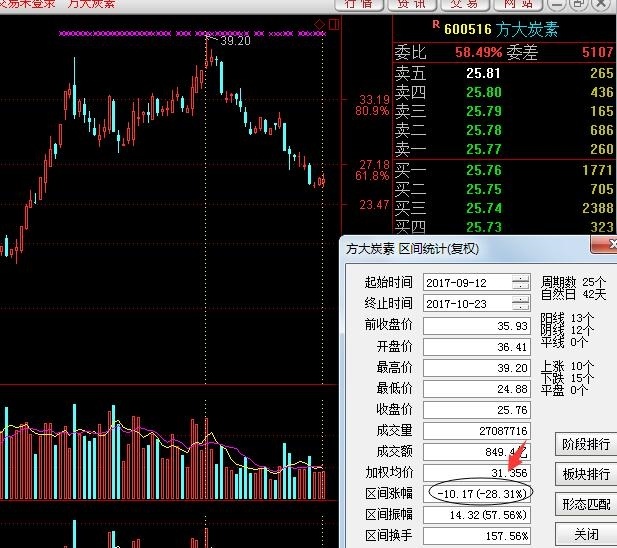Viewport: 617px width, 548px height.
Task: Click the 形态匹配 button
Action: click(586, 504)
